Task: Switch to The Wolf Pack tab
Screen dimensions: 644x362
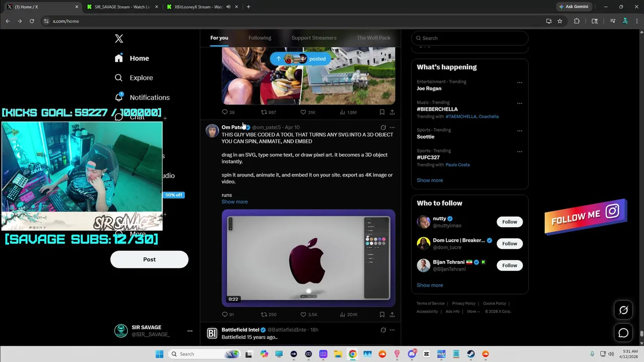Action: click(x=374, y=38)
